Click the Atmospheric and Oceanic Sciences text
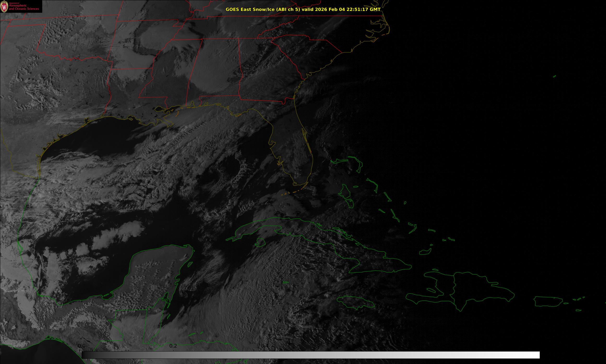This screenshot has height=364, width=606. pos(24,7)
